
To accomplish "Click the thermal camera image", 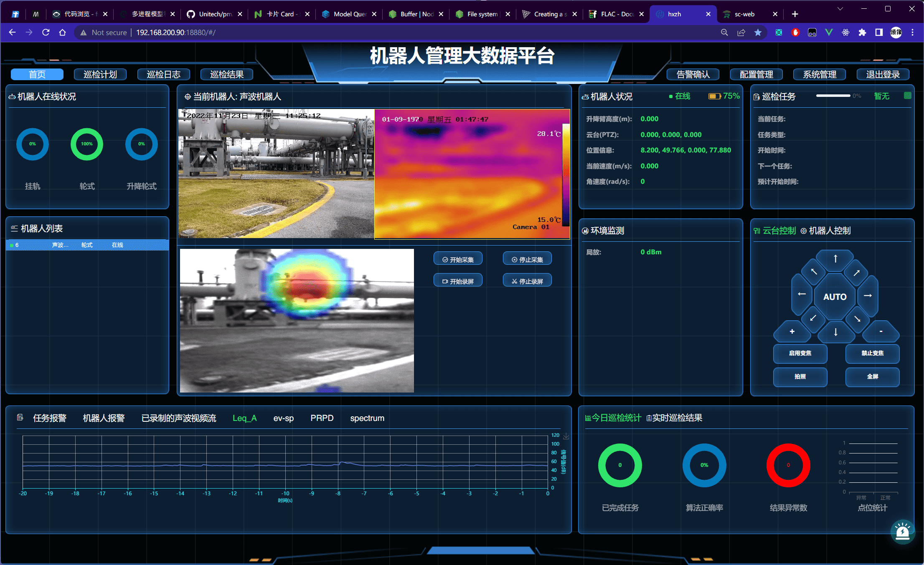I will [472, 174].
